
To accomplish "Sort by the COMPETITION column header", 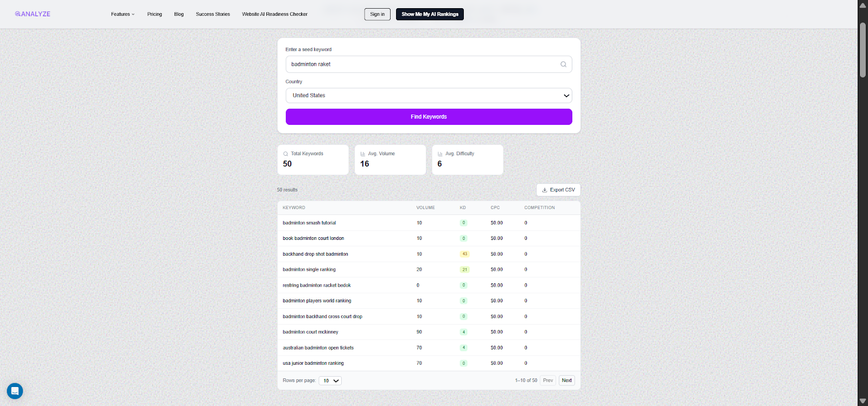I will 540,208.
